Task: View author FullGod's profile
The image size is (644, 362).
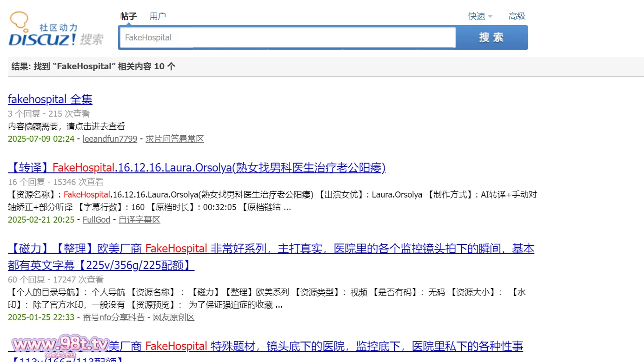Action: pos(96,220)
